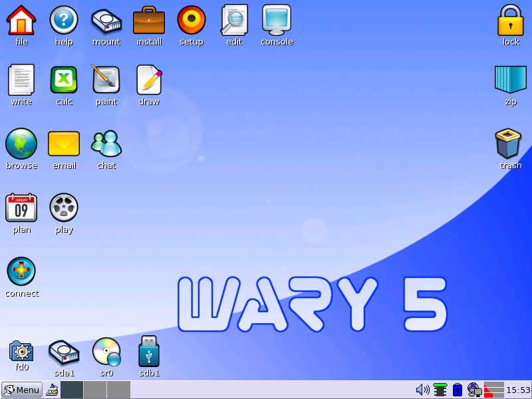The image size is (532, 399).
Task: Click the show desktop icon beside Menu
Action: click(52, 390)
